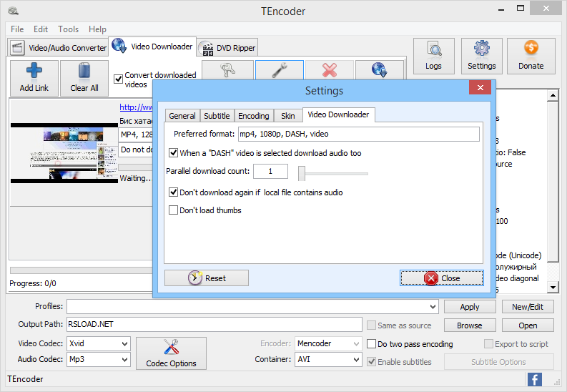
Task: Select Video Downloader settings tab
Action: [338, 114]
